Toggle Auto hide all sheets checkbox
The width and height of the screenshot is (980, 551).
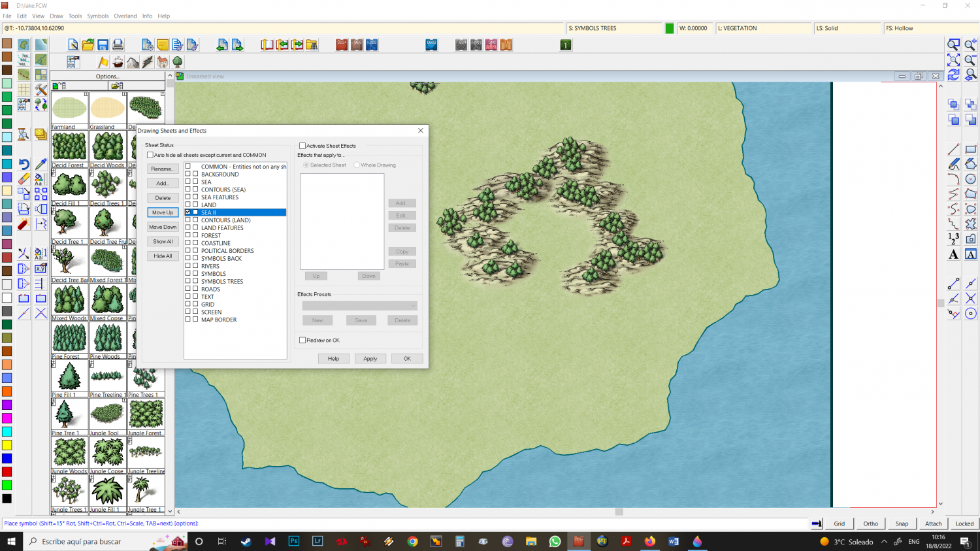pyautogui.click(x=150, y=155)
